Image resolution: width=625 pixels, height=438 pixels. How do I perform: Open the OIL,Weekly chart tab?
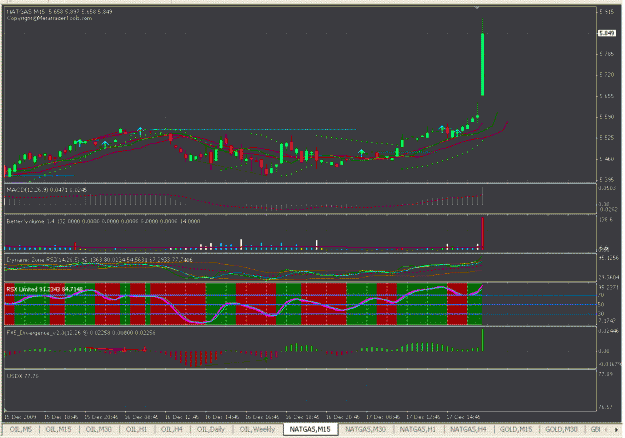coord(257,430)
